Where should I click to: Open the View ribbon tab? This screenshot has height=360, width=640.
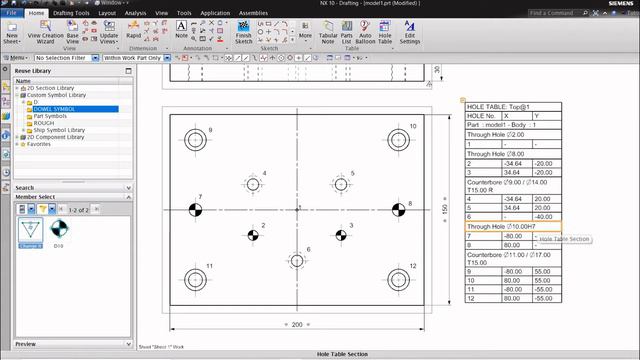pos(161,13)
